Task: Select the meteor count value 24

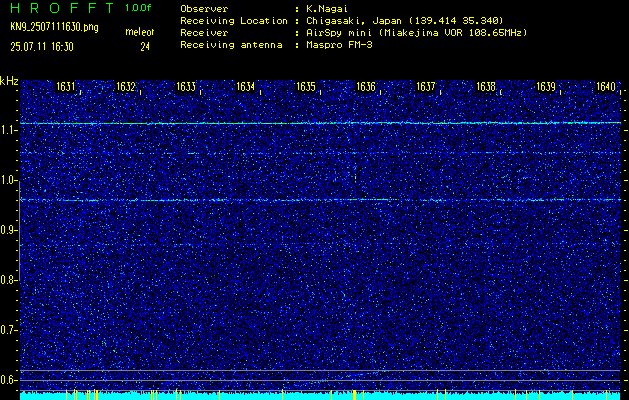Action: point(145,47)
